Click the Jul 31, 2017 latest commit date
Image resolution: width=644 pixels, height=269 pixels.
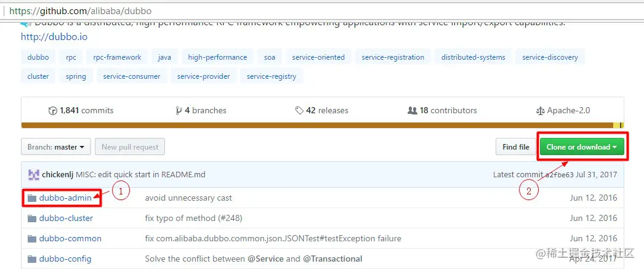pyautogui.click(x=597, y=175)
